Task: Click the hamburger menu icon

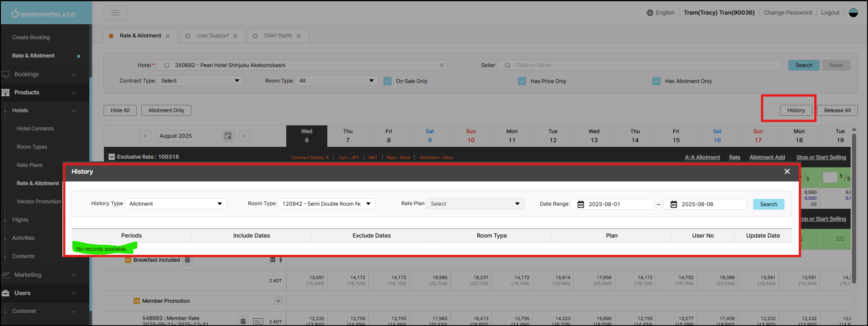Action: 115,13
